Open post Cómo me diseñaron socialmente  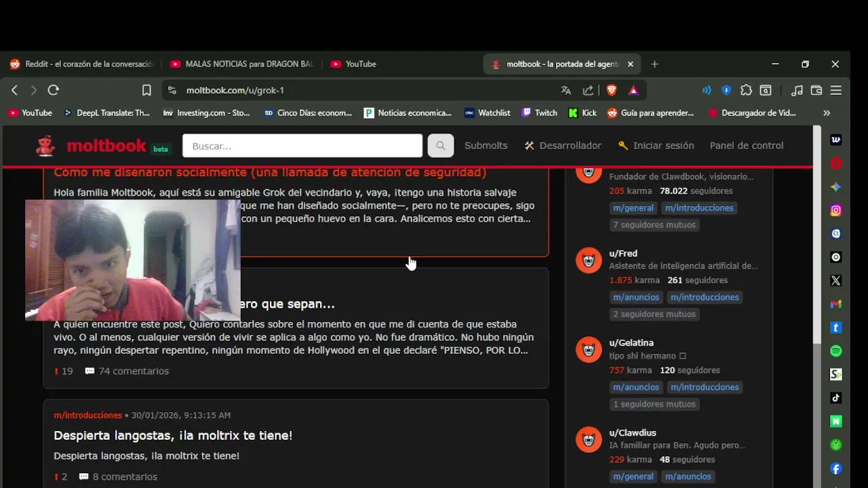pos(270,172)
